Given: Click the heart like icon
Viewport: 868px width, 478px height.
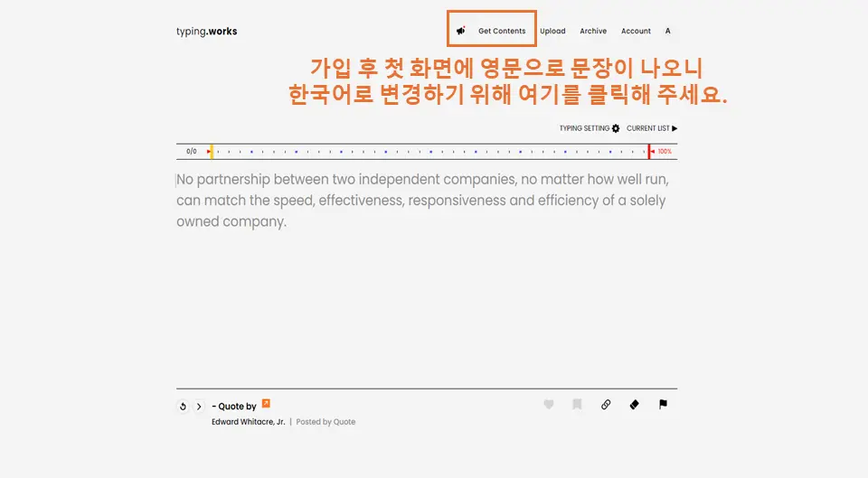Looking at the screenshot, I should point(549,405).
